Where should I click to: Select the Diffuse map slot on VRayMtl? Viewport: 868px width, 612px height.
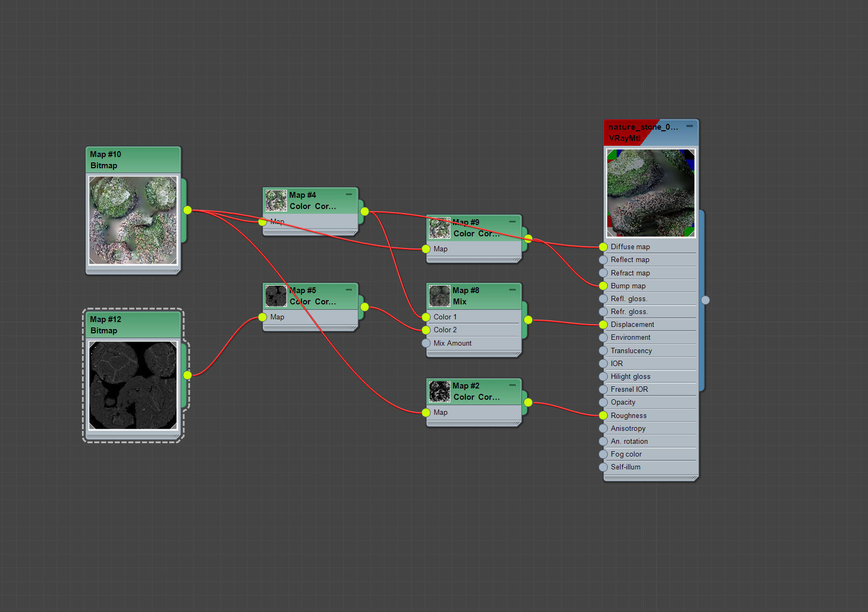[651, 247]
